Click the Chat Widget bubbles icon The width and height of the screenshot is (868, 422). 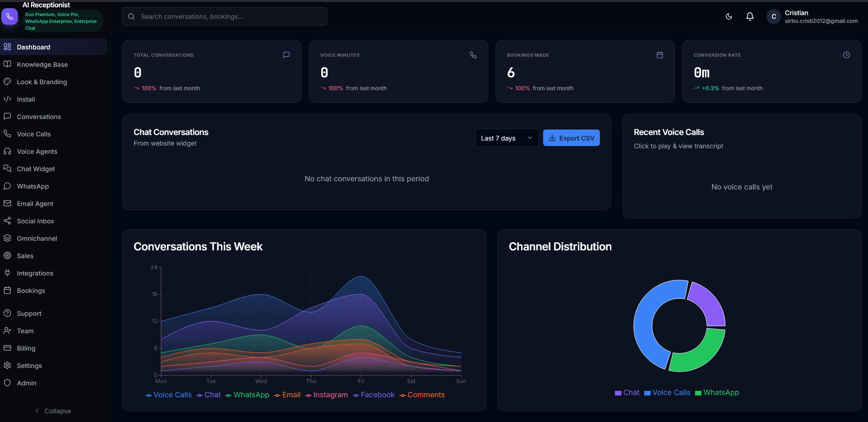[7, 168]
